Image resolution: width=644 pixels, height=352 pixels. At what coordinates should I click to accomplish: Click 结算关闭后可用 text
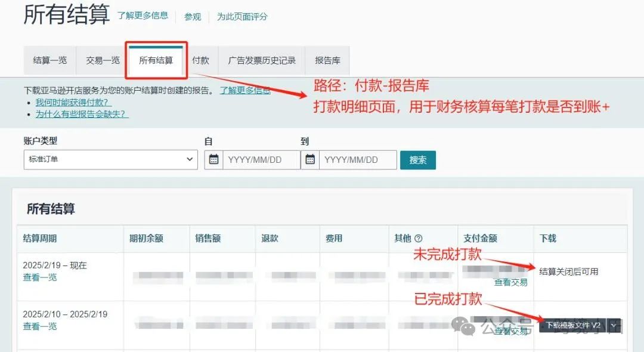pos(569,271)
